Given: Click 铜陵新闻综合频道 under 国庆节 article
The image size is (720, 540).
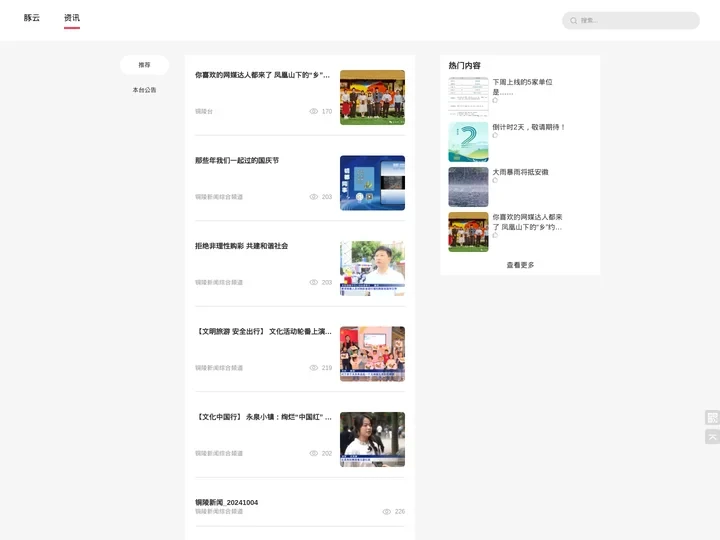Looking at the screenshot, I should coord(219,197).
